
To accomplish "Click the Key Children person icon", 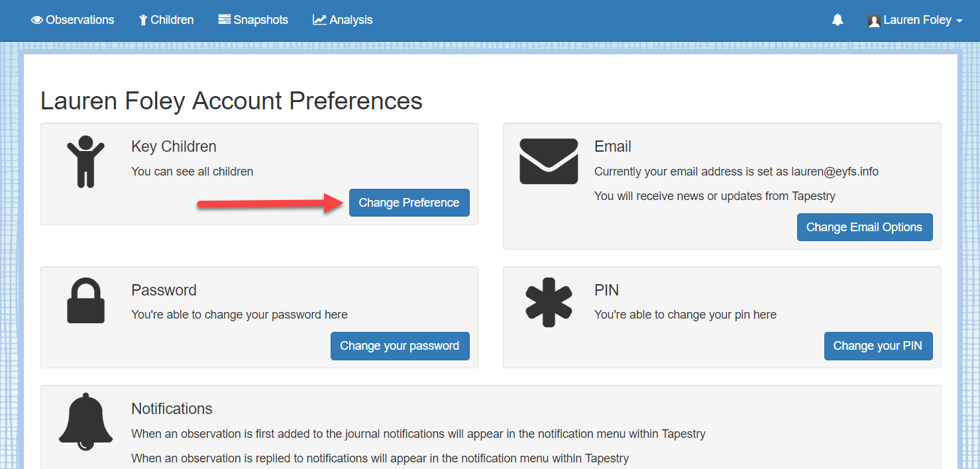I will click(x=85, y=162).
